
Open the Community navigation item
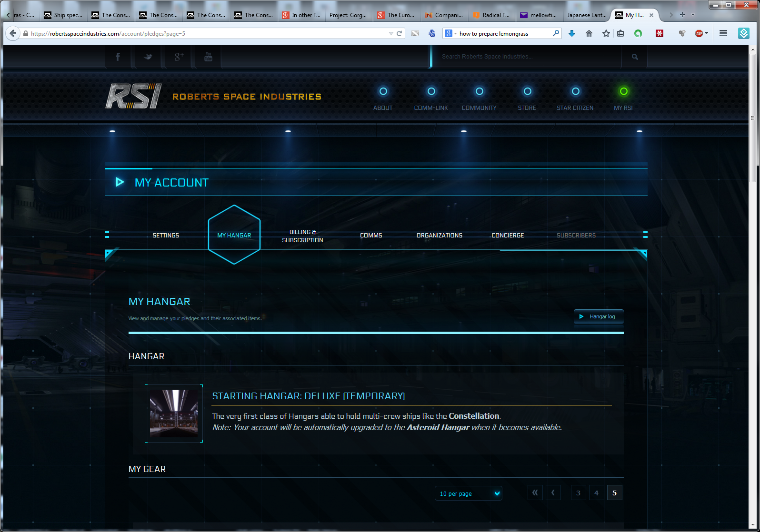pyautogui.click(x=479, y=99)
